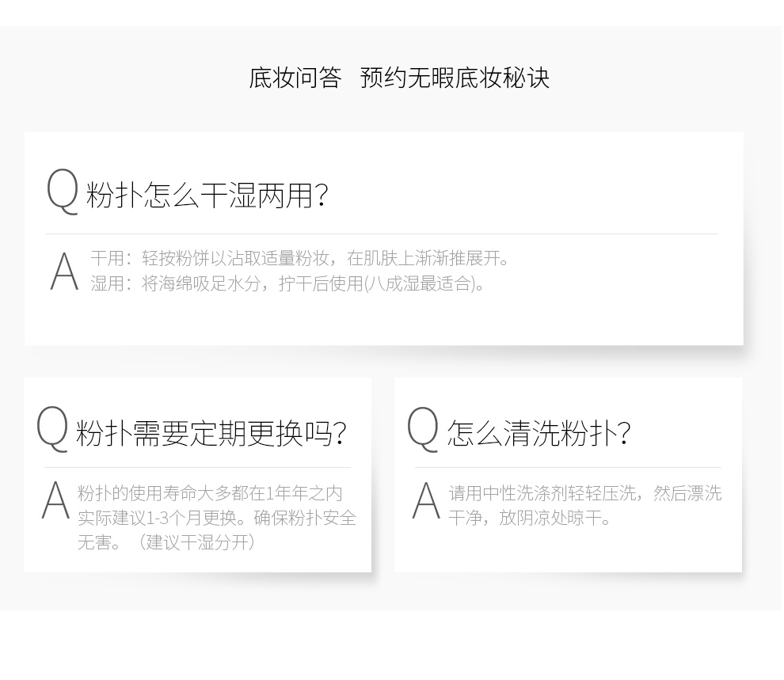784x680 pixels.
Task: Click the Q icon beside 粉扑怎么干湿两用
Action: 63,192
